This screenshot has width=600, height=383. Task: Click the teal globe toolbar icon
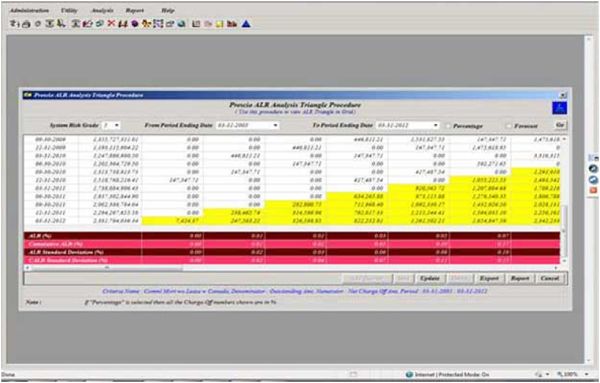click(x=182, y=24)
